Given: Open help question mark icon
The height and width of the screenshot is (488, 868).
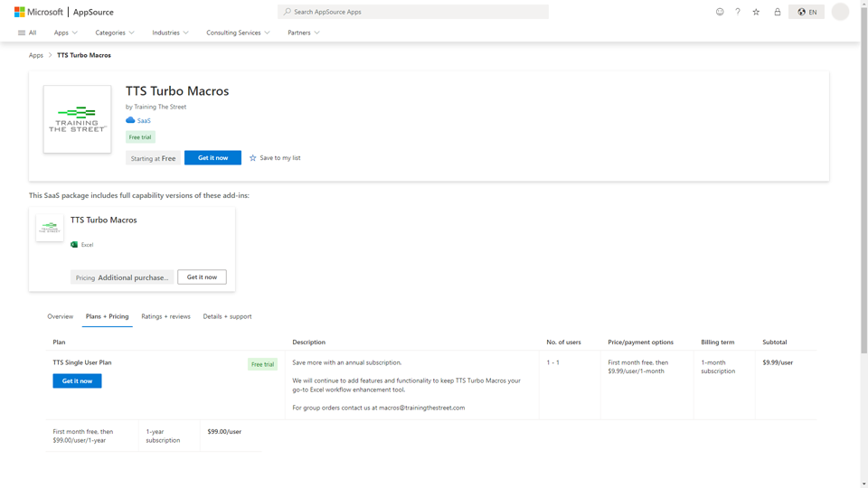Looking at the screenshot, I should click(738, 12).
